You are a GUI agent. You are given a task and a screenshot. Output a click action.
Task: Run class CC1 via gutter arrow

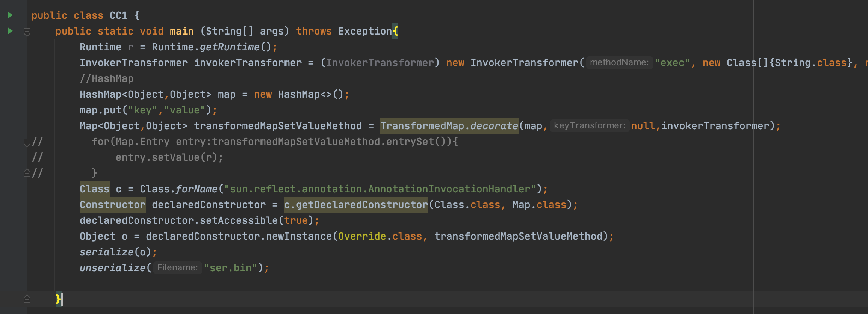point(10,15)
